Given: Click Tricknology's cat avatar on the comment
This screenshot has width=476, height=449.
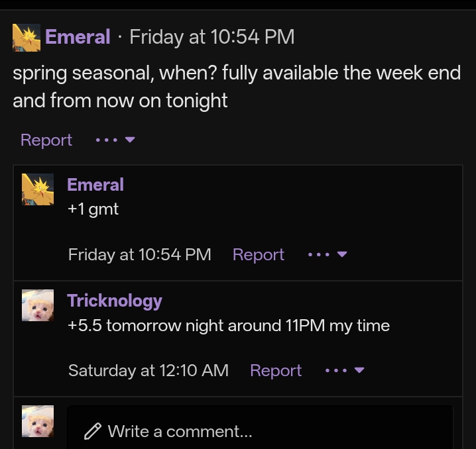Looking at the screenshot, I should 38,305.
